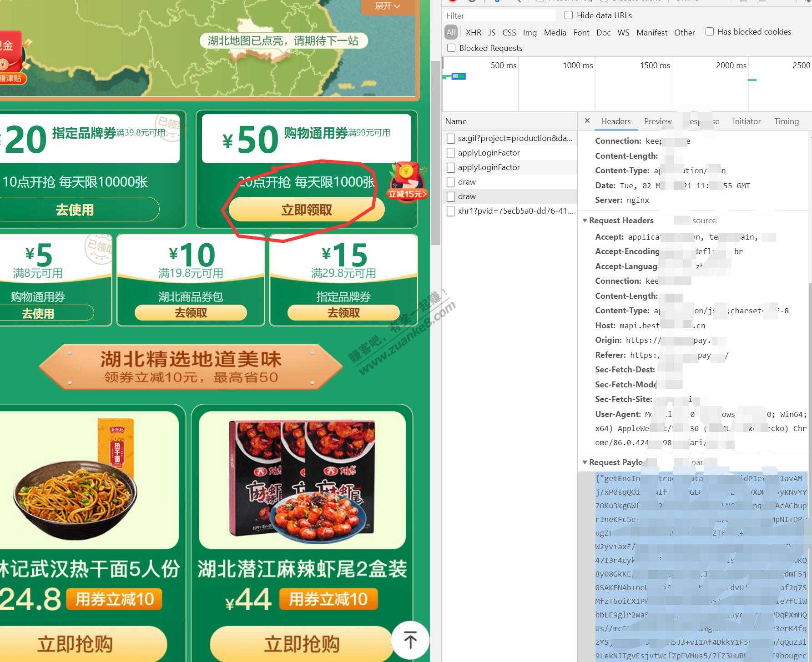Filter network by Img

(x=530, y=32)
